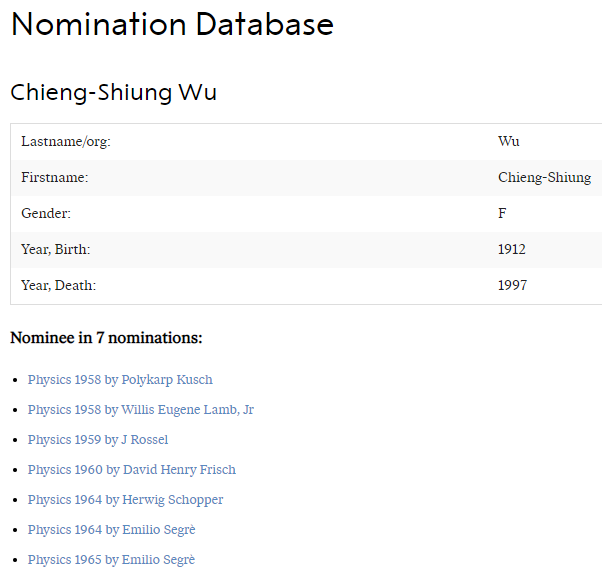View Physics 1964 nomination by Herwig Schopper
This screenshot has width=602, height=571.
tap(125, 500)
